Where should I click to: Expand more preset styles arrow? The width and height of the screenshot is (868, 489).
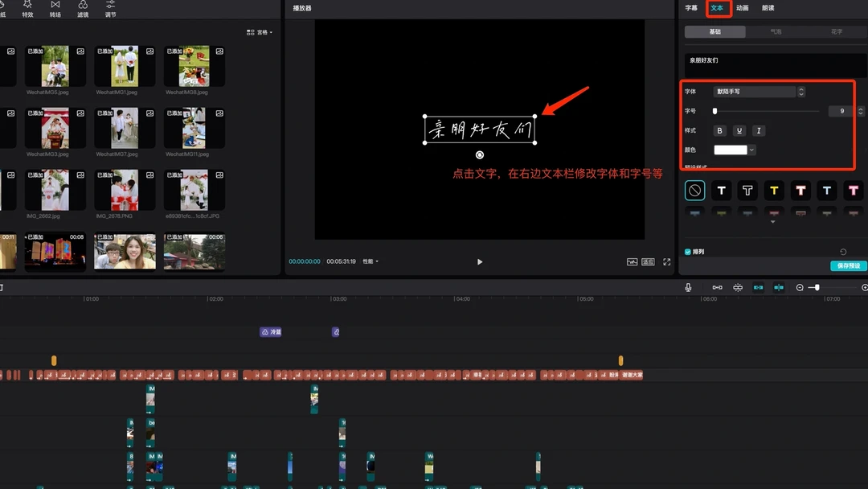point(773,221)
